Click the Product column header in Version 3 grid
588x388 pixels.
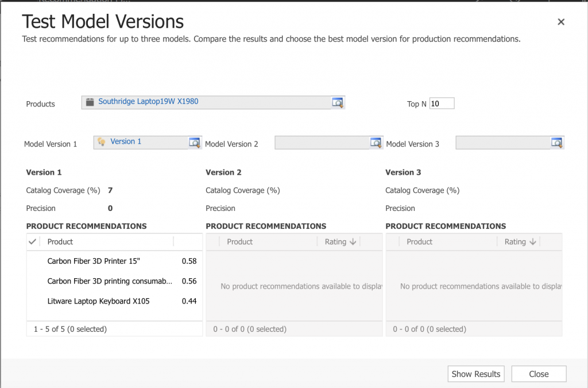coord(419,242)
